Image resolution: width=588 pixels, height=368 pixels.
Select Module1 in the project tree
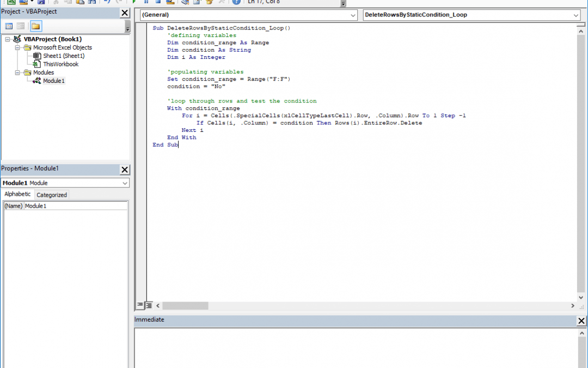pos(53,81)
